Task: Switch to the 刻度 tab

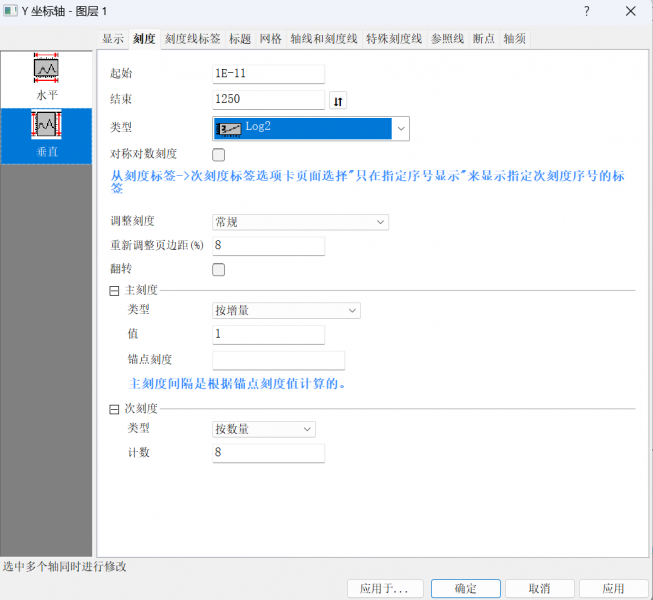Action: [144, 39]
